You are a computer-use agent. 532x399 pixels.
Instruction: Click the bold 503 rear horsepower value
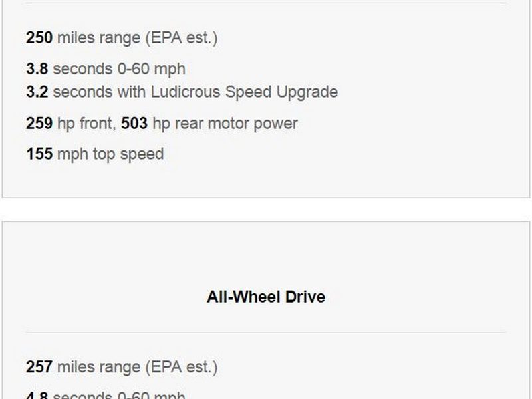pos(134,123)
